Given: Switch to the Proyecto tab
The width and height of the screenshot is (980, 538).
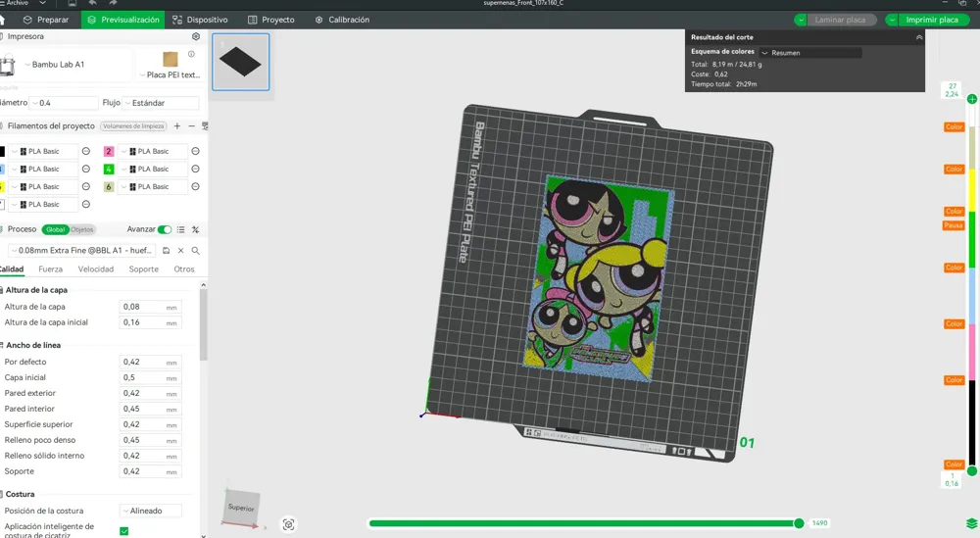Looking at the screenshot, I should click(x=271, y=20).
